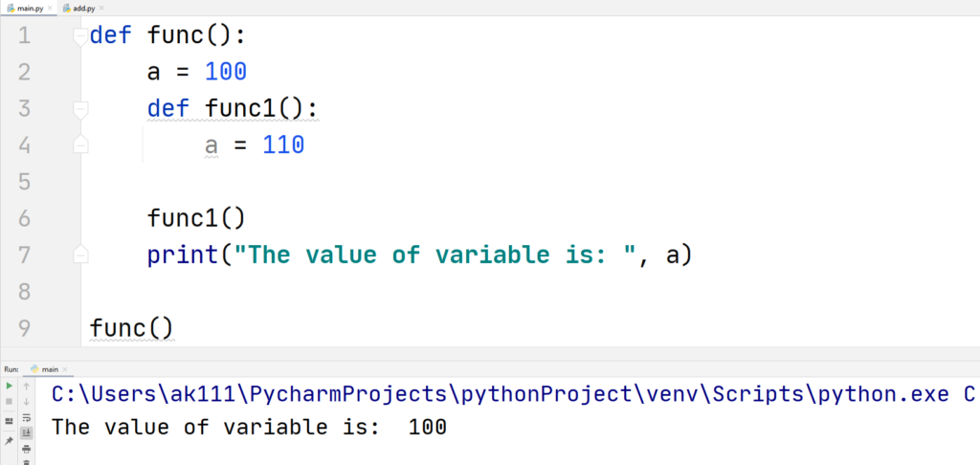Toggle Soft-Wrap in the console output
The width and height of the screenshot is (980, 465).
click(x=26, y=417)
